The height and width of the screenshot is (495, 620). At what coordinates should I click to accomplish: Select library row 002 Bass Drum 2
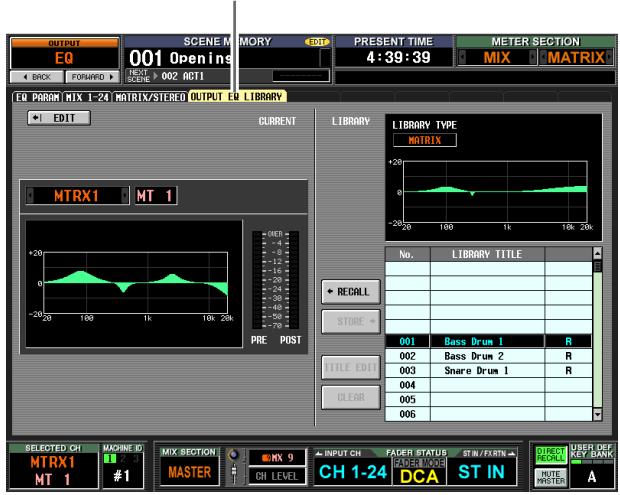pyautogui.click(x=488, y=356)
